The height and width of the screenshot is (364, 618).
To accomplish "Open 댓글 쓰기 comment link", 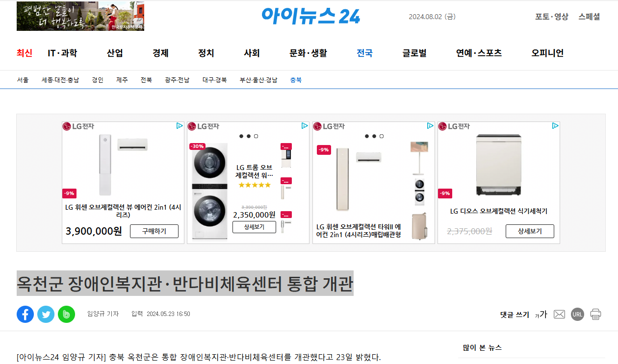I will pos(515,315).
